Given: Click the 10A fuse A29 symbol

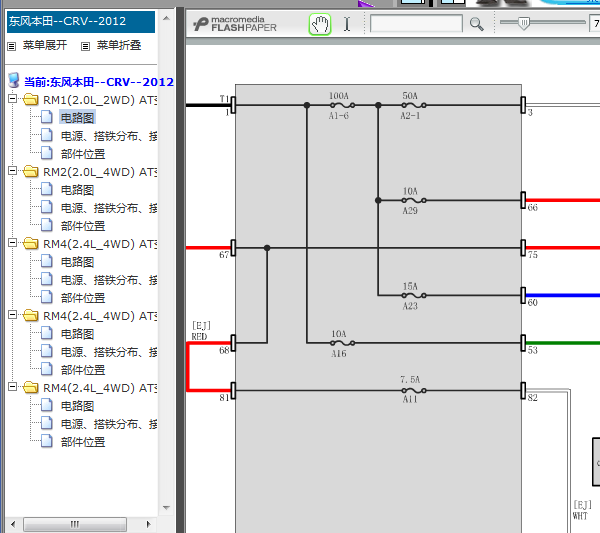Looking at the screenshot, I should pyautogui.click(x=414, y=200).
